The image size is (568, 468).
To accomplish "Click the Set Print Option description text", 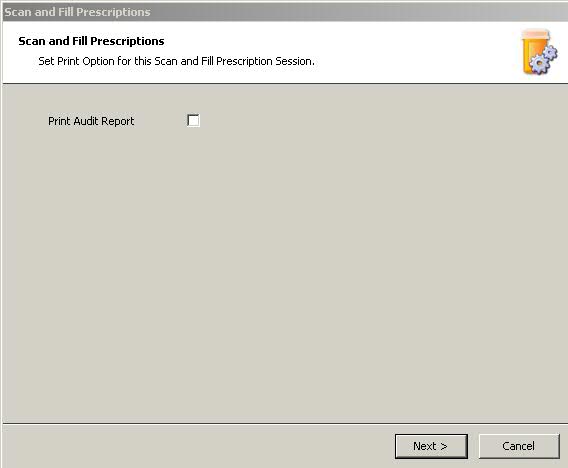I will pos(176,61).
